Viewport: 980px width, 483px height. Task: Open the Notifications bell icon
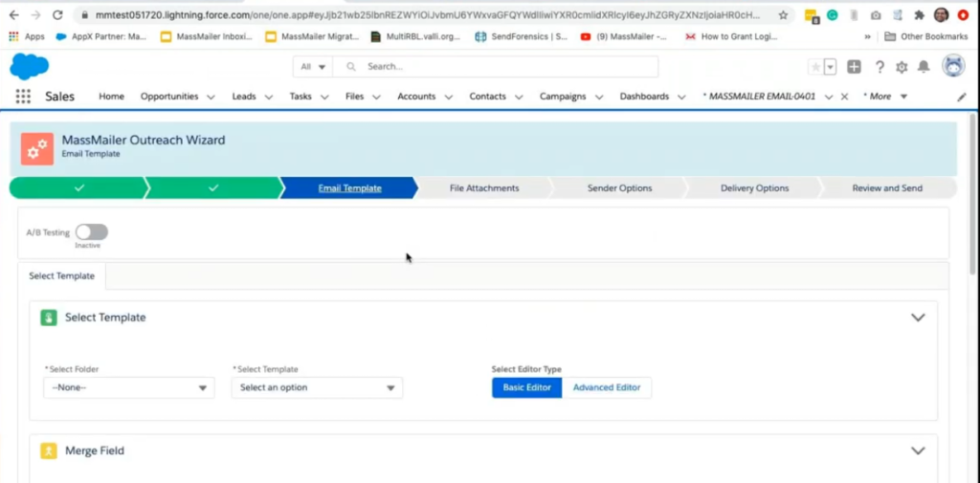pos(924,67)
